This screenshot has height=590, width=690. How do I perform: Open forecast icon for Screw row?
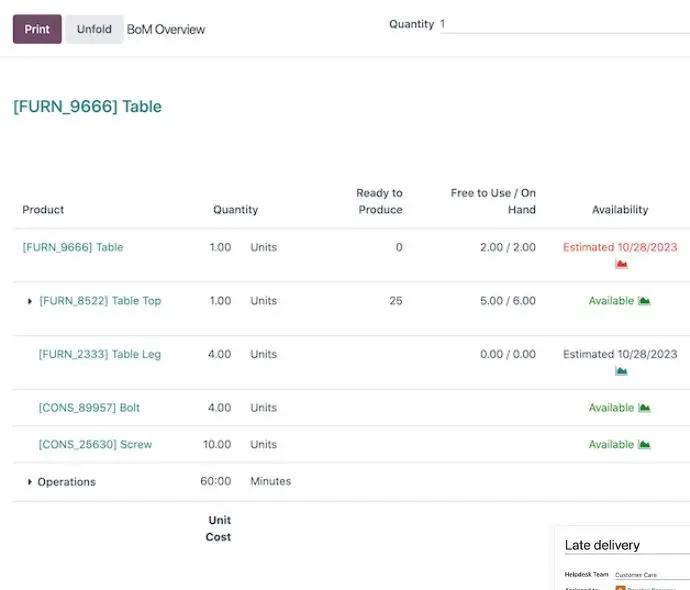(x=644, y=444)
